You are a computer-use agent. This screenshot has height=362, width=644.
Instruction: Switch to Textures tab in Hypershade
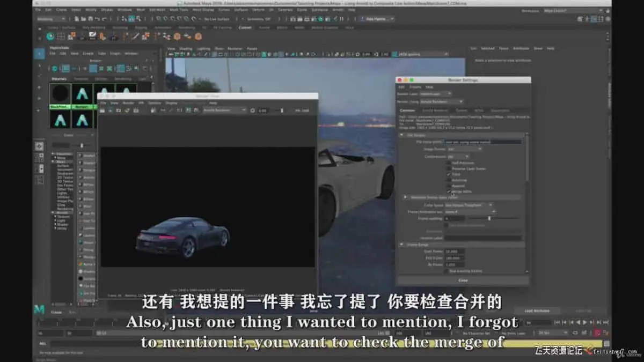(x=81, y=78)
